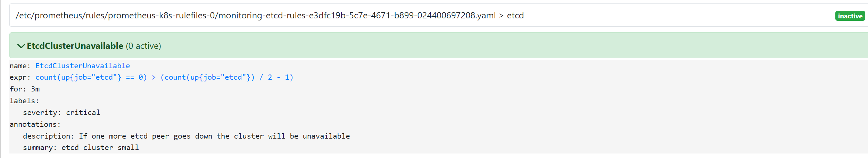The width and height of the screenshot is (868, 158).
Task: Click the green inactive status badge
Action: click(x=850, y=16)
